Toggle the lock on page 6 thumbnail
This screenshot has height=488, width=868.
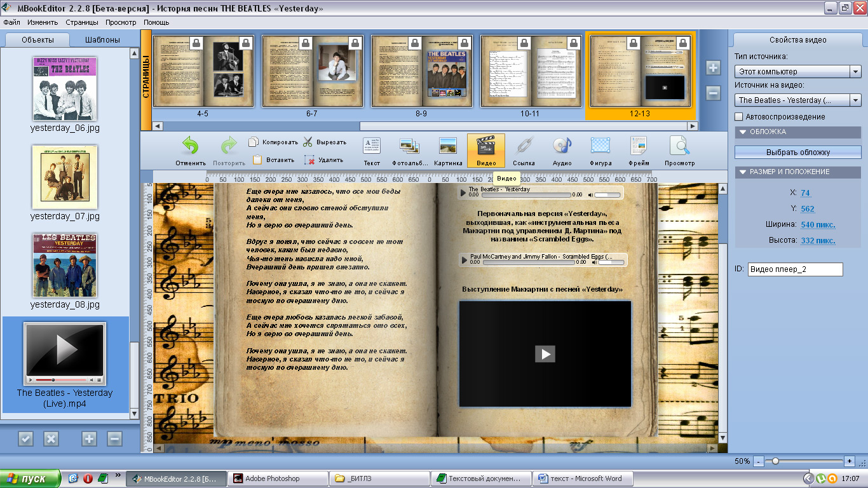pyautogui.click(x=306, y=43)
